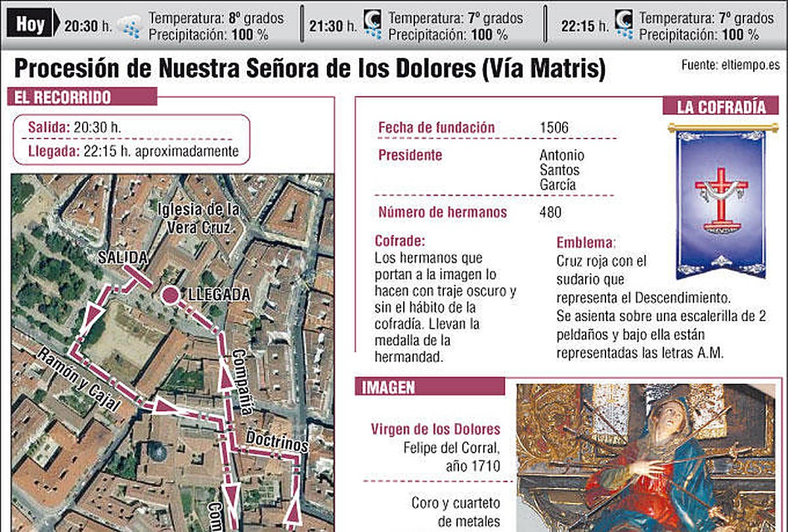Click the LLEGADA circle marker on the map
This screenshot has width=788, height=532.
(x=171, y=296)
